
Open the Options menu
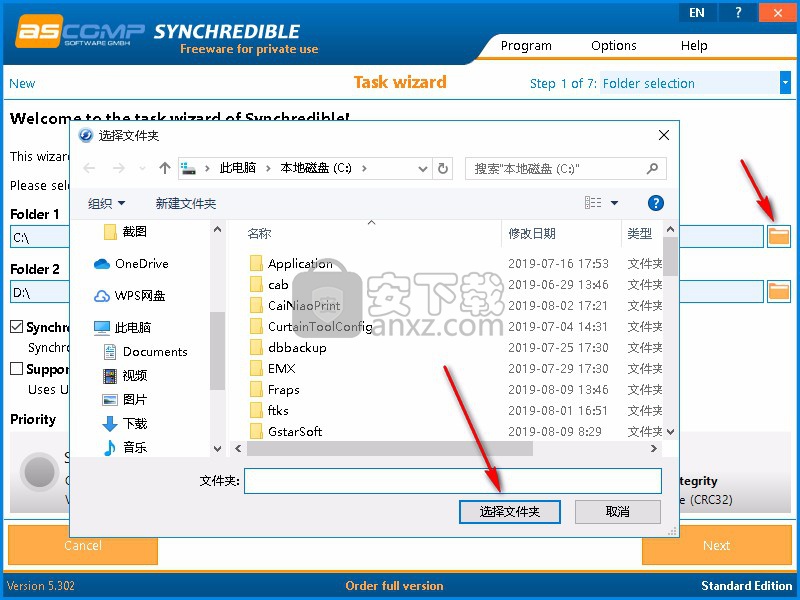coord(614,46)
